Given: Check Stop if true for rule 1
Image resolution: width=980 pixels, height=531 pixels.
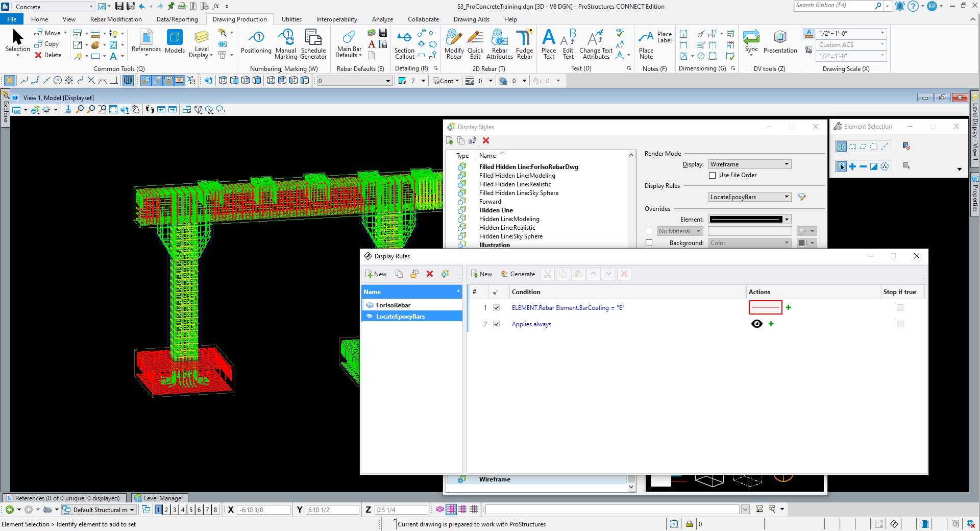Looking at the screenshot, I should [x=900, y=308].
